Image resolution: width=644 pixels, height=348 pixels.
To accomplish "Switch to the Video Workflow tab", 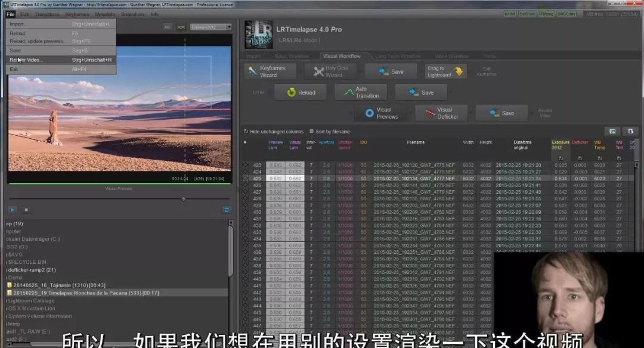I will 452,56.
